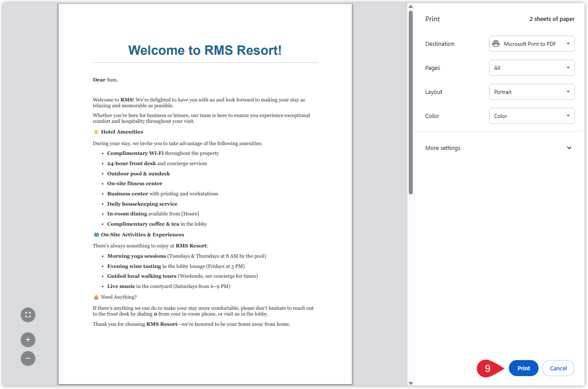Click the 'Need Anything?' heading
Image resolution: width=588 pixels, height=389 pixels.
(x=119, y=297)
